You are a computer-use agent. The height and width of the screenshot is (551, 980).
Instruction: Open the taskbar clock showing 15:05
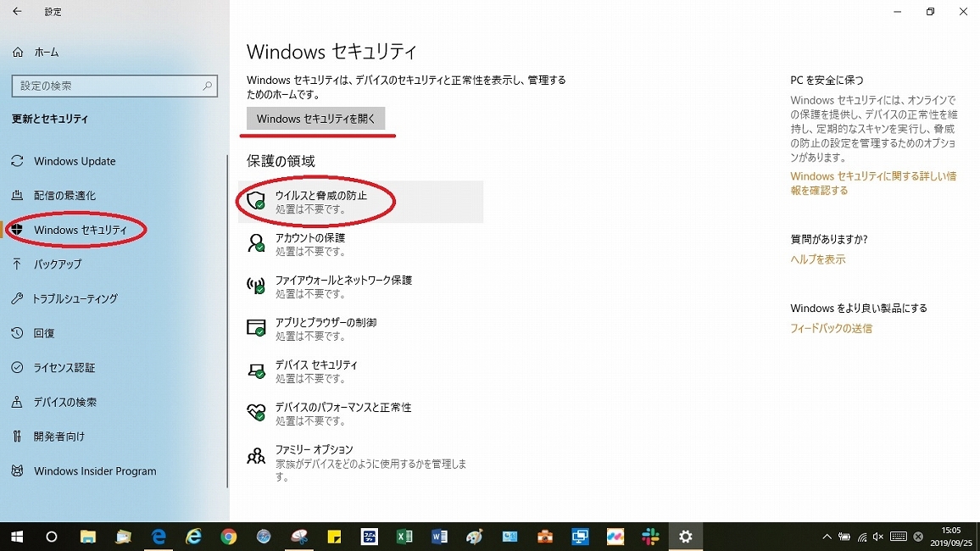coord(950,537)
